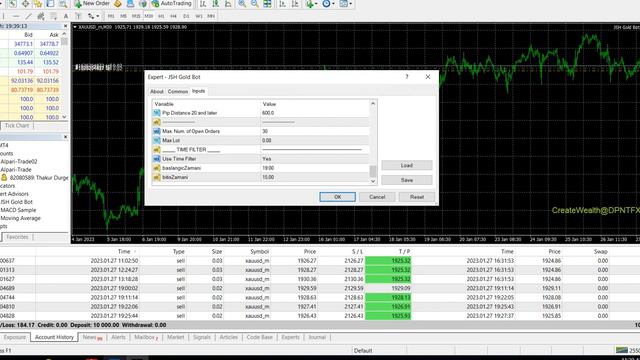The height and width of the screenshot is (360, 640).
Task: Open the Experts terminal tab
Action: click(x=290, y=337)
